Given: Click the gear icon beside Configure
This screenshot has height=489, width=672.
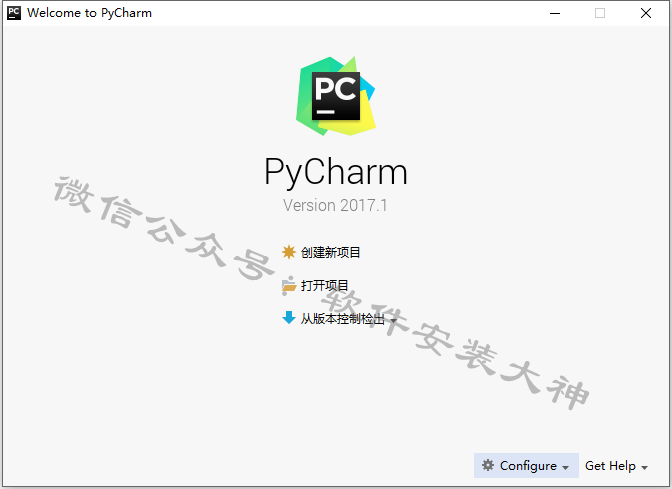Looking at the screenshot, I should [x=488, y=465].
